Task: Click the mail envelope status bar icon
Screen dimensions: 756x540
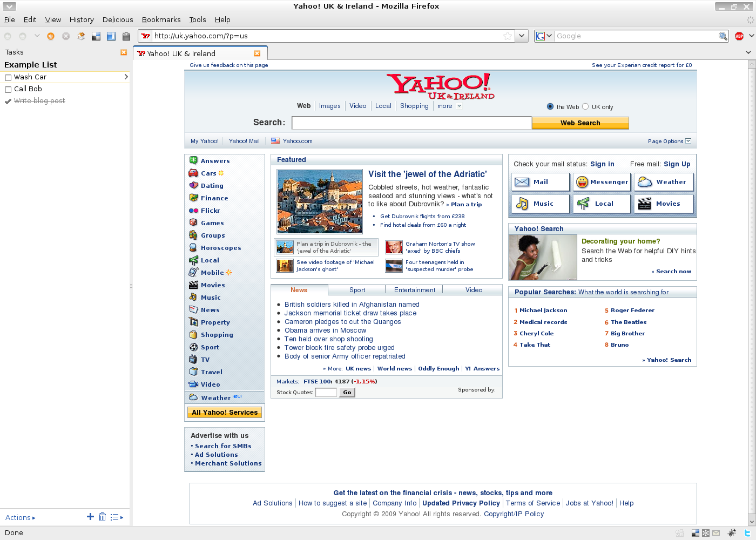Action: click(x=716, y=533)
